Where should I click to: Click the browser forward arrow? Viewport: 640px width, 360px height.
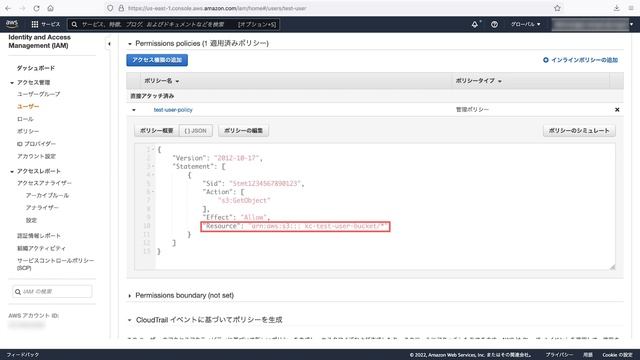[x=22, y=8]
